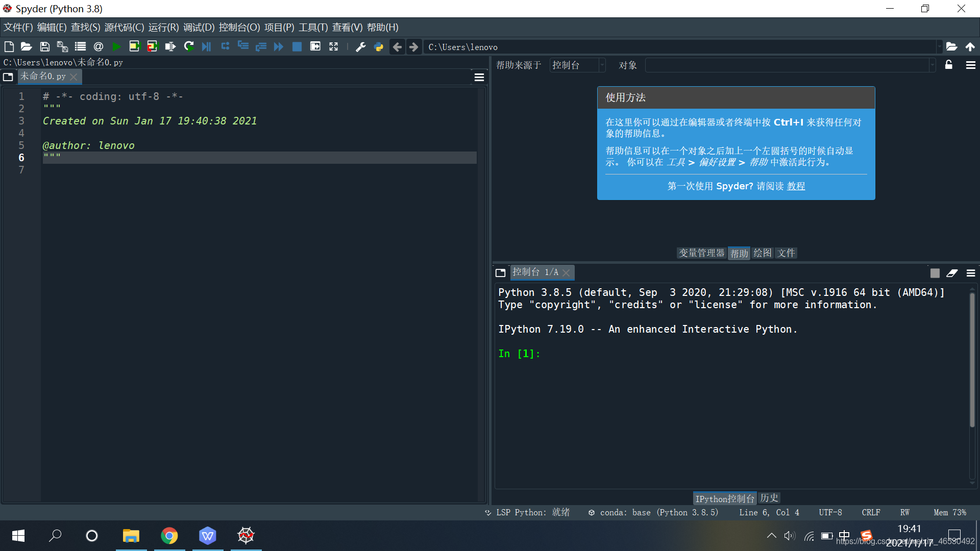Viewport: 980px width, 551px height.
Task: Click LSP Python status indicator
Action: [x=527, y=512]
